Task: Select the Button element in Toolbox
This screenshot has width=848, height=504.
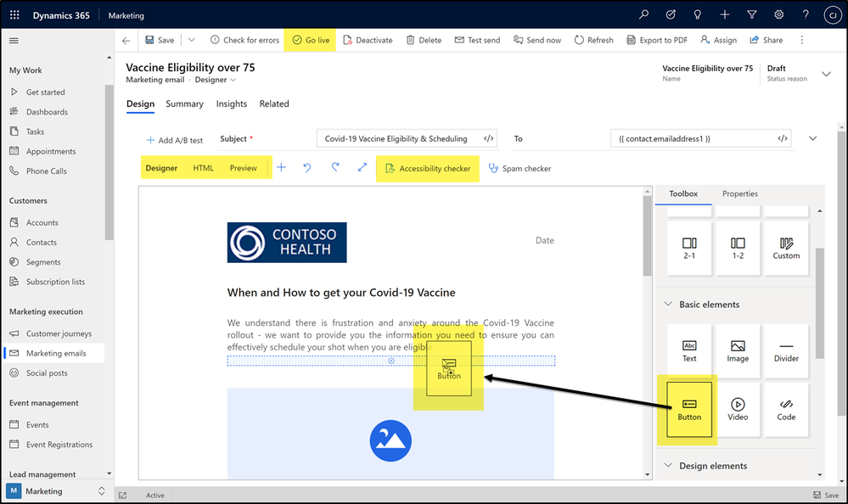Action: [x=689, y=409]
